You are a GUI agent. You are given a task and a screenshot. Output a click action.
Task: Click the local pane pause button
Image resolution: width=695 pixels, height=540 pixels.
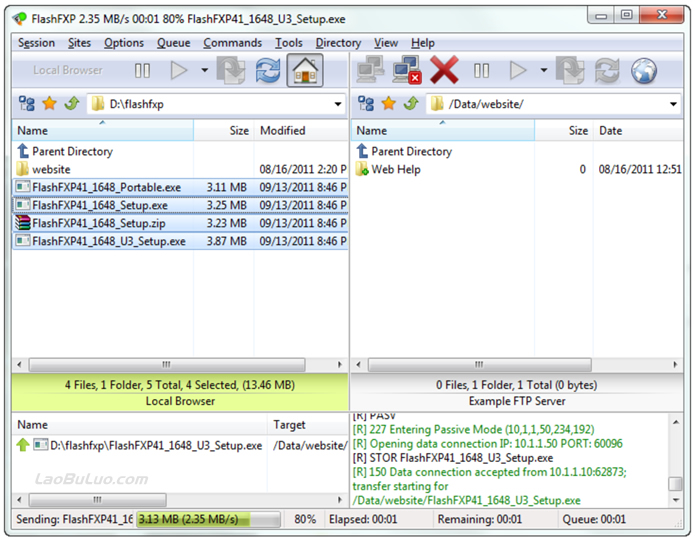[x=142, y=70]
